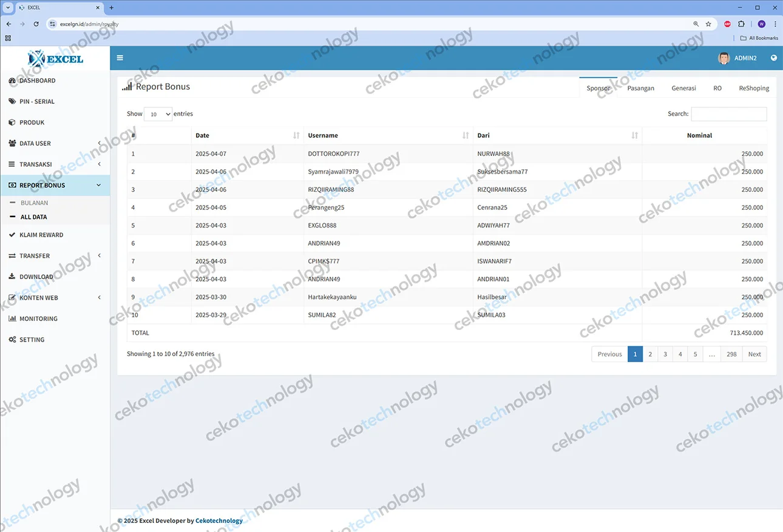Click the Monitoring chart icon

(12, 318)
